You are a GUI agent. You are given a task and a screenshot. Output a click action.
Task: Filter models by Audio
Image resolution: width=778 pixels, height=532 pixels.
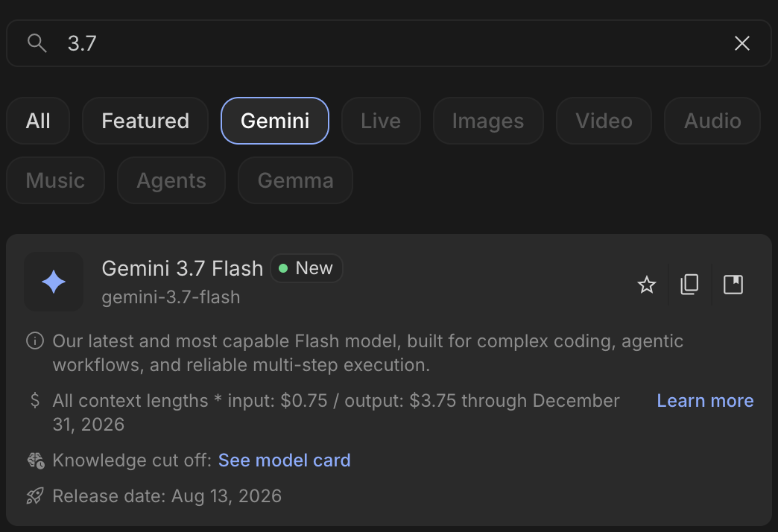712,121
